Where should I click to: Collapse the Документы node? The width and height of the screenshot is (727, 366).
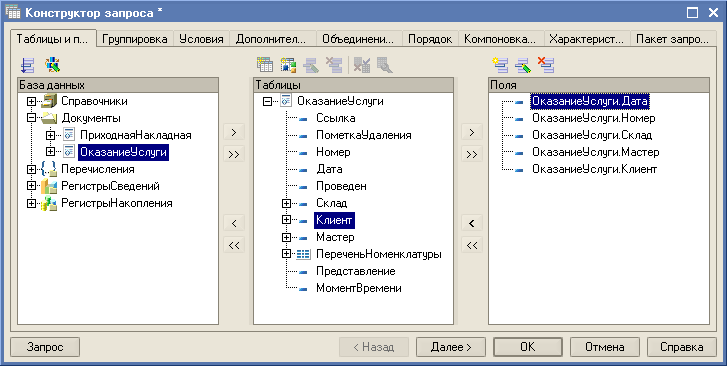pyautogui.click(x=32, y=118)
